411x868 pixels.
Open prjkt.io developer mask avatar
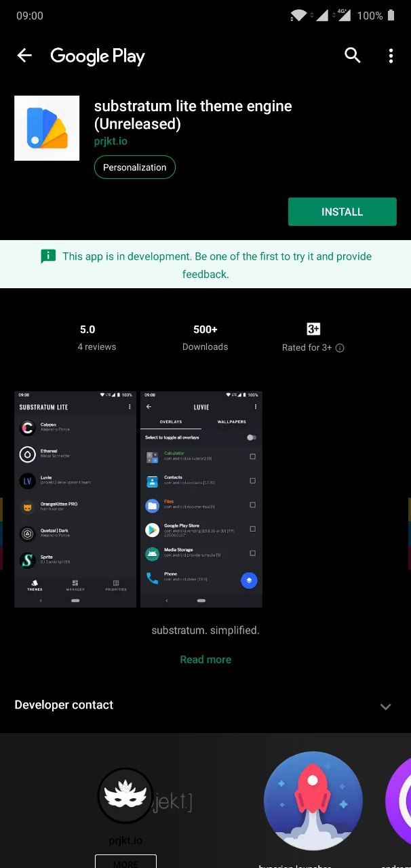pyautogui.click(x=125, y=797)
